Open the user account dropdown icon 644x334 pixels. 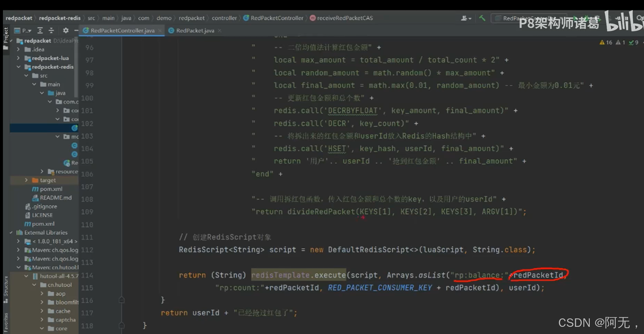[x=466, y=18]
